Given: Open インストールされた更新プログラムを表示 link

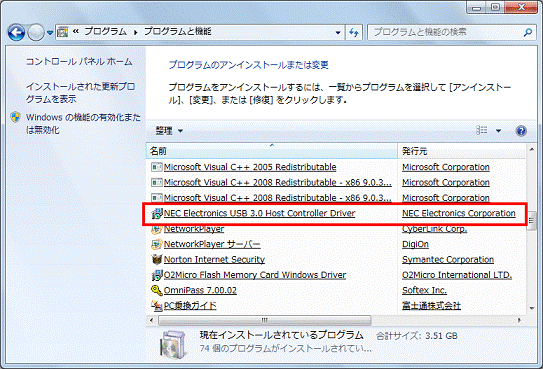Looking at the screenshot, I should [x=80, y=93].
